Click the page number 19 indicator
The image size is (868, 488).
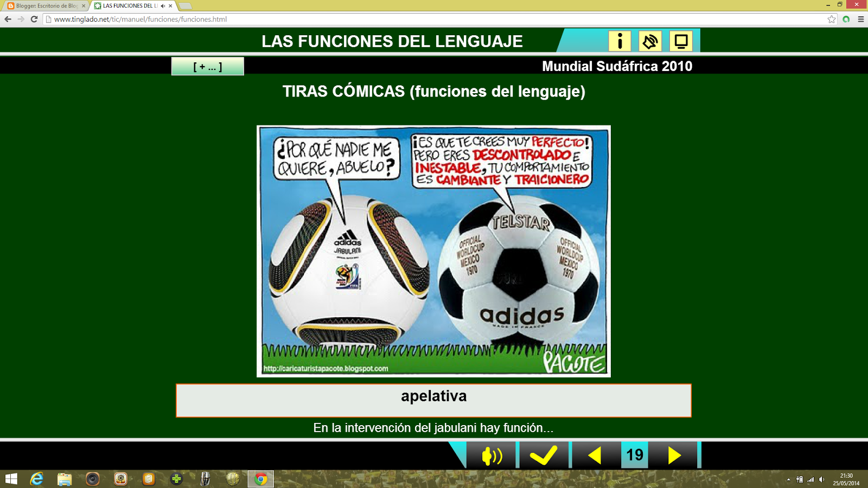tap(635, 455)
